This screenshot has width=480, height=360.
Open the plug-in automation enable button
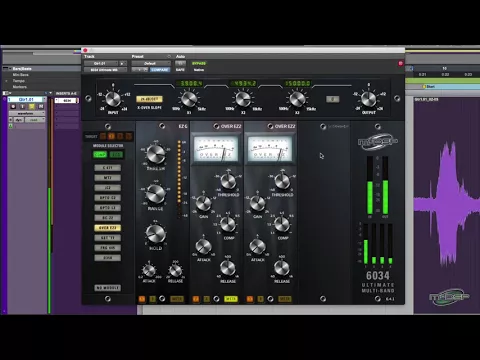point(180,63)
